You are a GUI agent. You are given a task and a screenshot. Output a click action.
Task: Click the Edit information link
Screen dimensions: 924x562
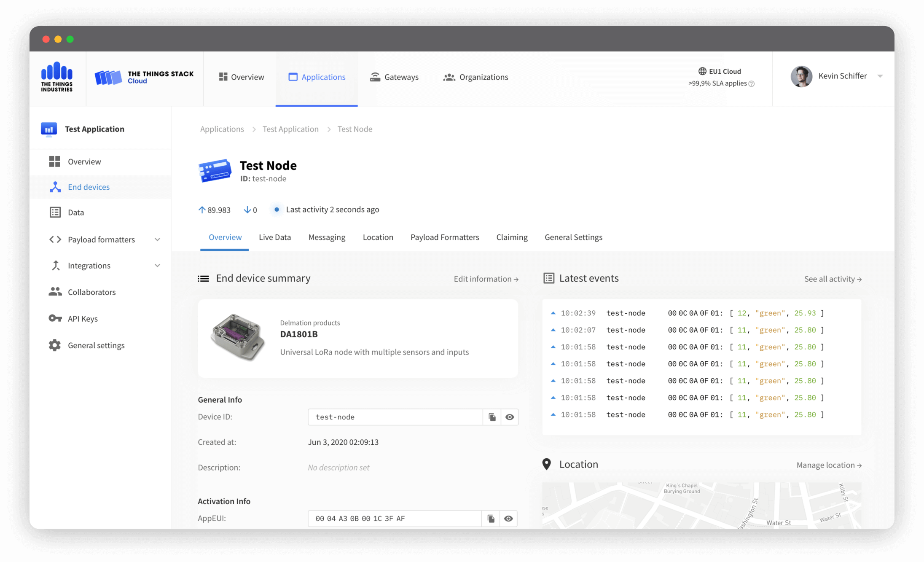486,279
